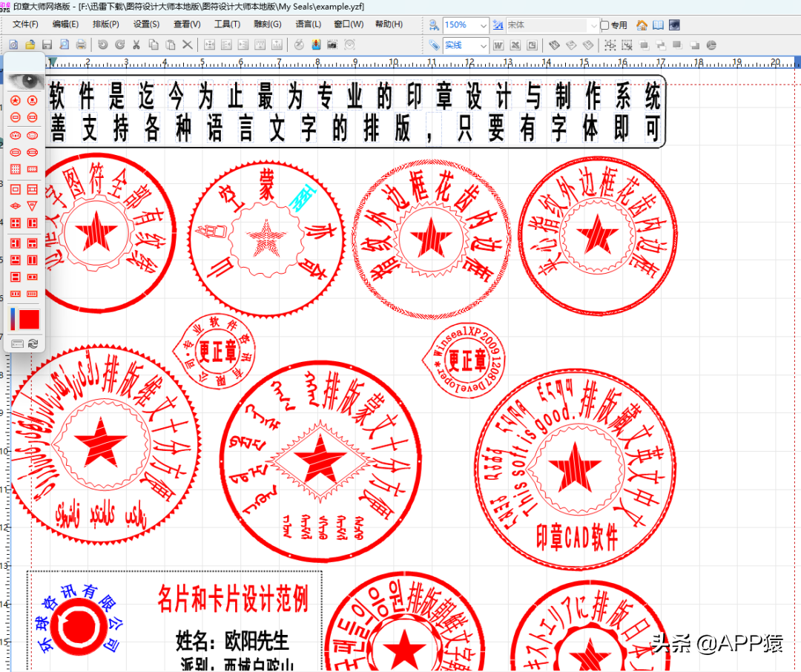Open the 文件(F) menu
Screen dimensions: 801x672
[x=25, y=24]
